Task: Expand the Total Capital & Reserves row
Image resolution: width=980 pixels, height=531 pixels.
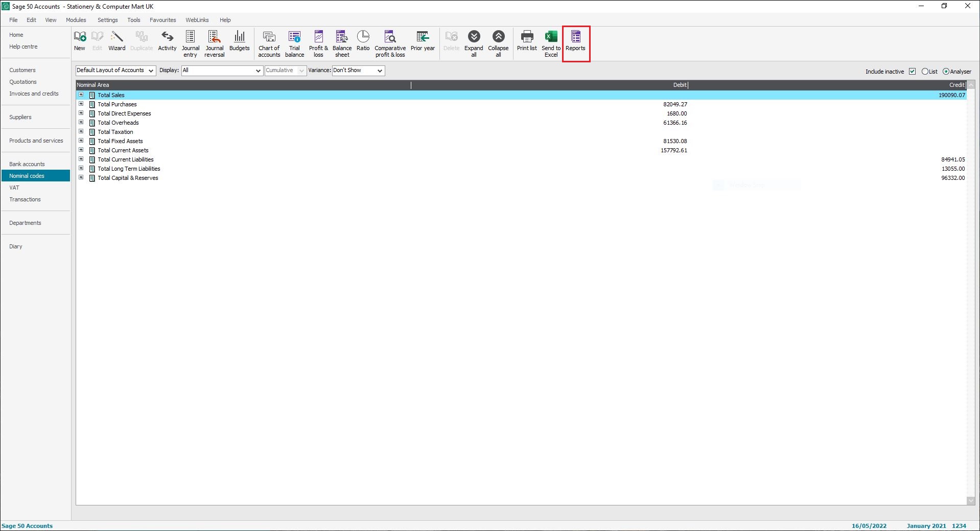Action: tap(81, 177)
